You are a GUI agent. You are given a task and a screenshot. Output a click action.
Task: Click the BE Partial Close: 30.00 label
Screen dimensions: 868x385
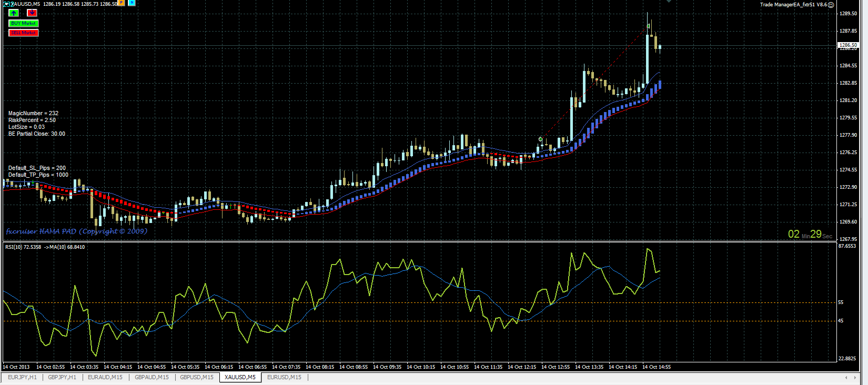(x=37, y=134)
